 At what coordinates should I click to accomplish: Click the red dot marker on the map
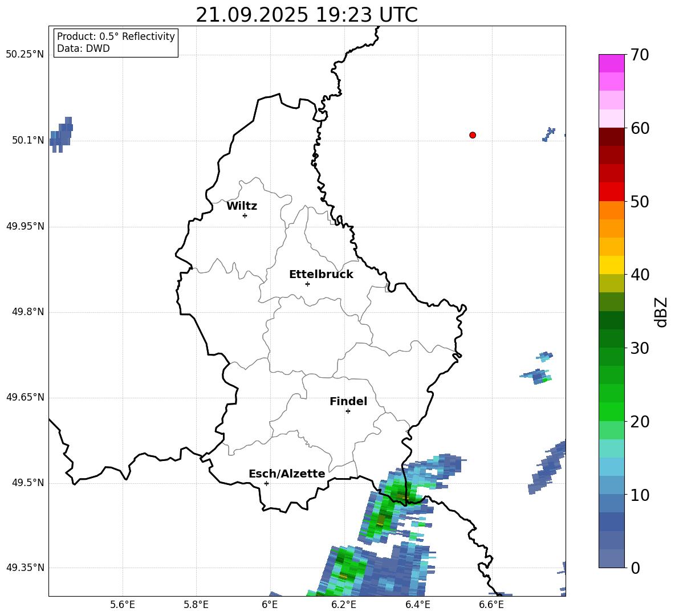(x=473, y=135)
